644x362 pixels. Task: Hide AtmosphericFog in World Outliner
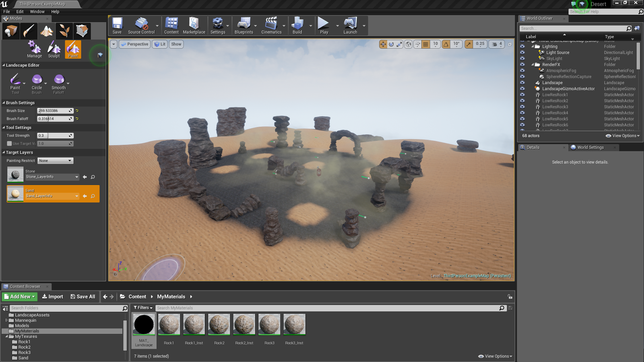pos(522,71)
